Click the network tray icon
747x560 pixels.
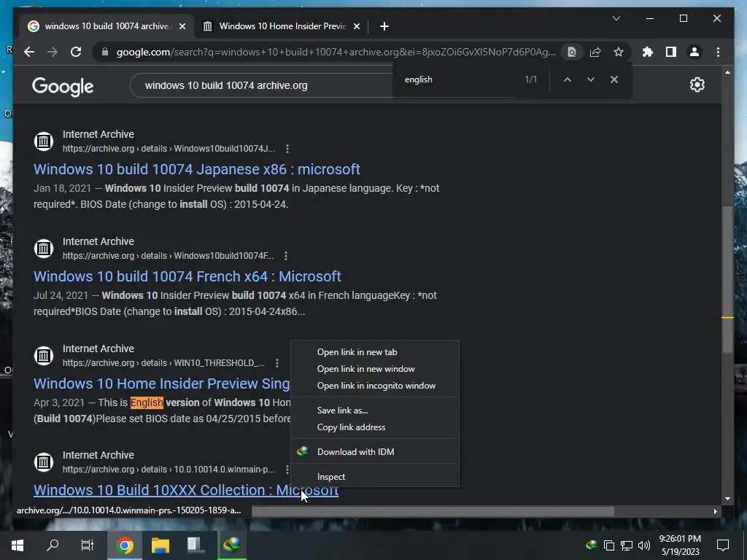[627, 545]
